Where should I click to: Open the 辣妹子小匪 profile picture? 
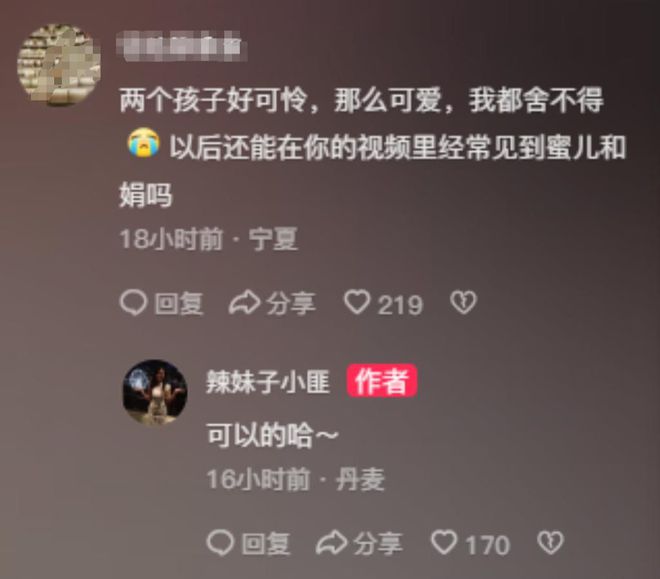point(155,392)
